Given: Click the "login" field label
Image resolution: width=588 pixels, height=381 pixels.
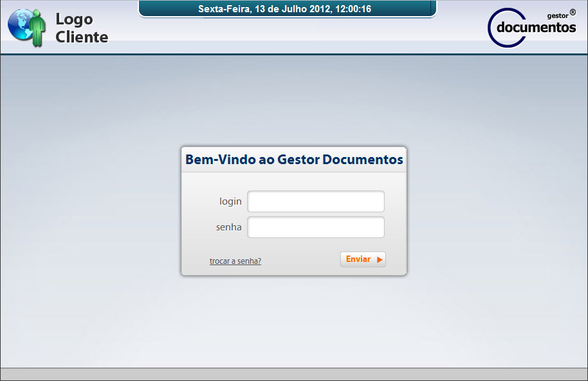Looking at the screenshot, I should click(230, 201).
